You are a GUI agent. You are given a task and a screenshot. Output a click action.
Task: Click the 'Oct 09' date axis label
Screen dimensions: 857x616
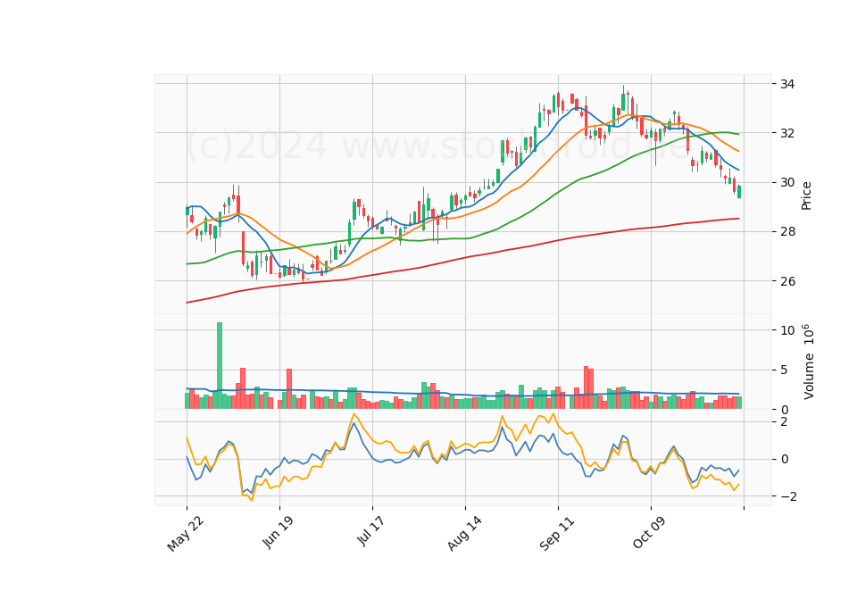coord(650,532)
